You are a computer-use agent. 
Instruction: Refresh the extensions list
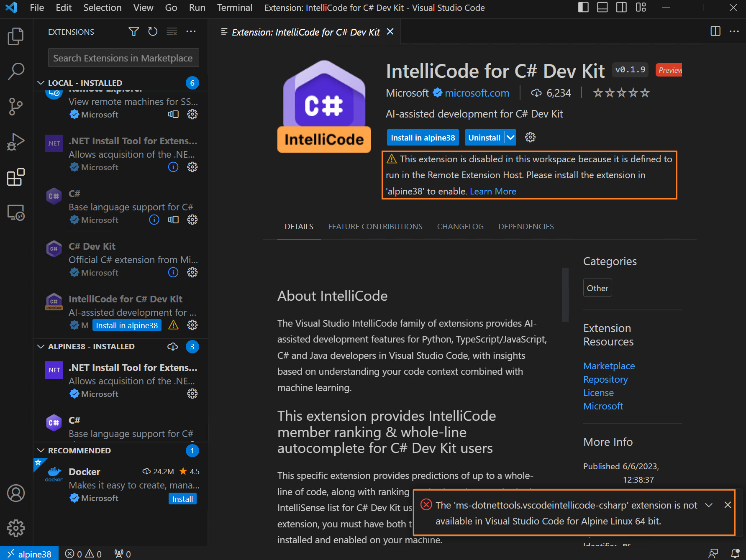click(152, 31)
